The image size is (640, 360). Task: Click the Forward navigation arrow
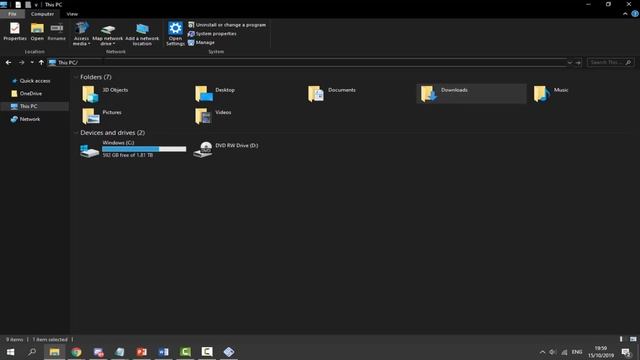pyautogui.click(x=21, y=62)
